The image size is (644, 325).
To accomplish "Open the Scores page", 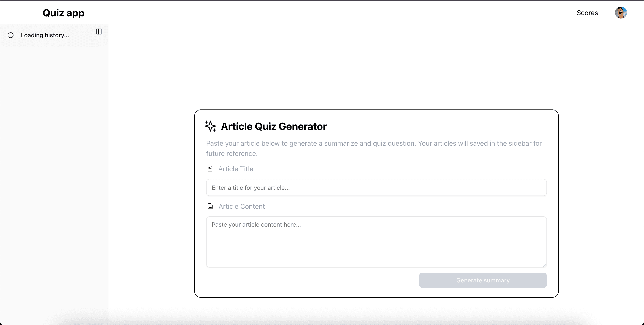I will coord(587,13).
